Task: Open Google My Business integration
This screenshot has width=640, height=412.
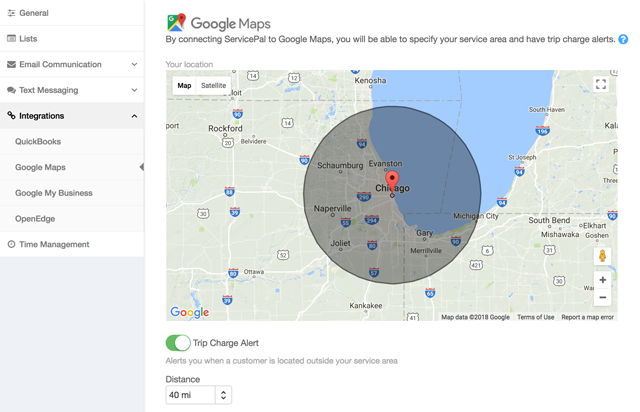Action: click(x=72, y=193)
